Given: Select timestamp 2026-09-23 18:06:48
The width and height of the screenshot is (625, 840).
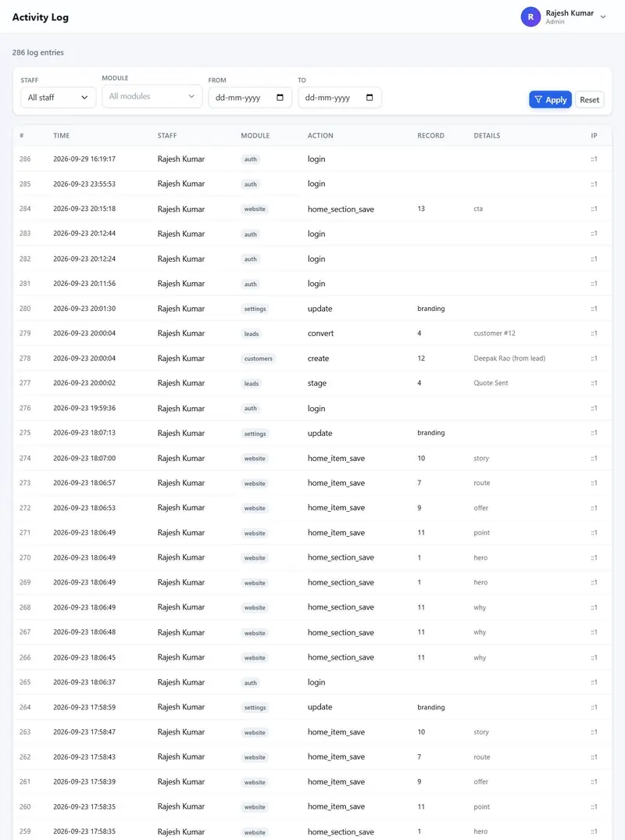Looking at the screenshot, I should [84, 632].
